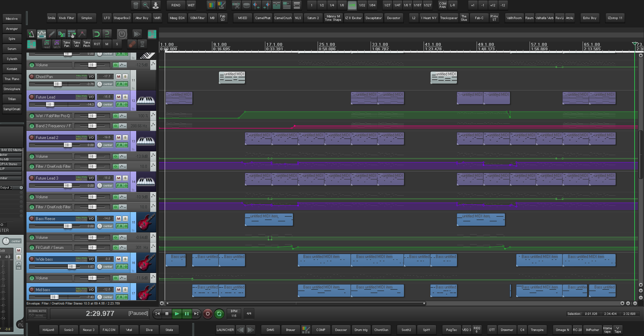The height and width of the screenshot is (336, 644).
Task: Click the right arrow next to LAUNCHER
Action: (x=251, y=330)
